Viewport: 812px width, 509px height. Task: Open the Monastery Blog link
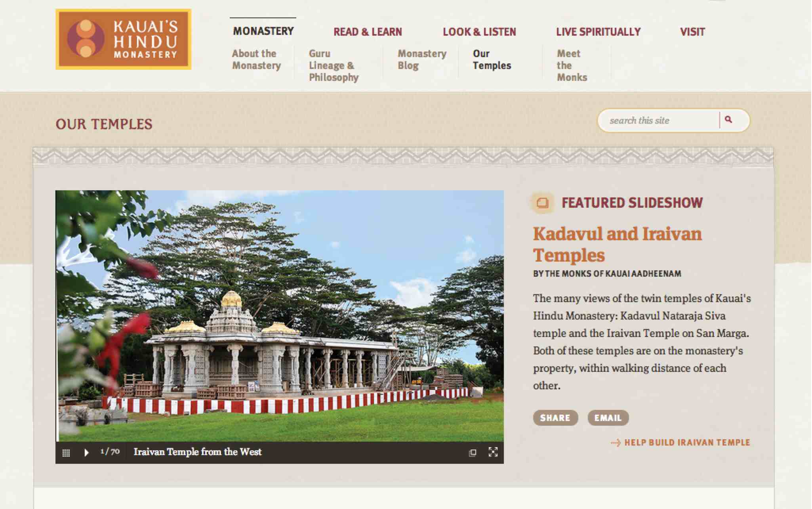pyautogui.click(x=421, y=59)
